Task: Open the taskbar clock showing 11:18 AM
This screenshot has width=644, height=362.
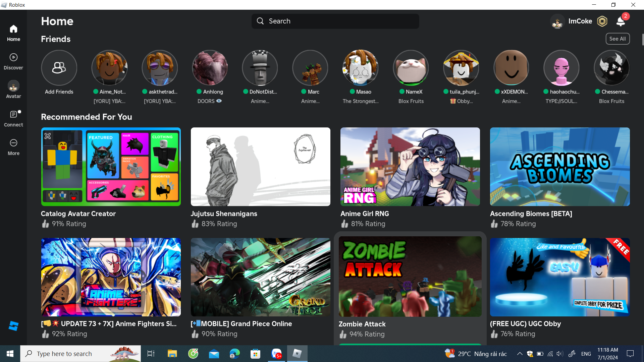Action: tap(607, 354)
